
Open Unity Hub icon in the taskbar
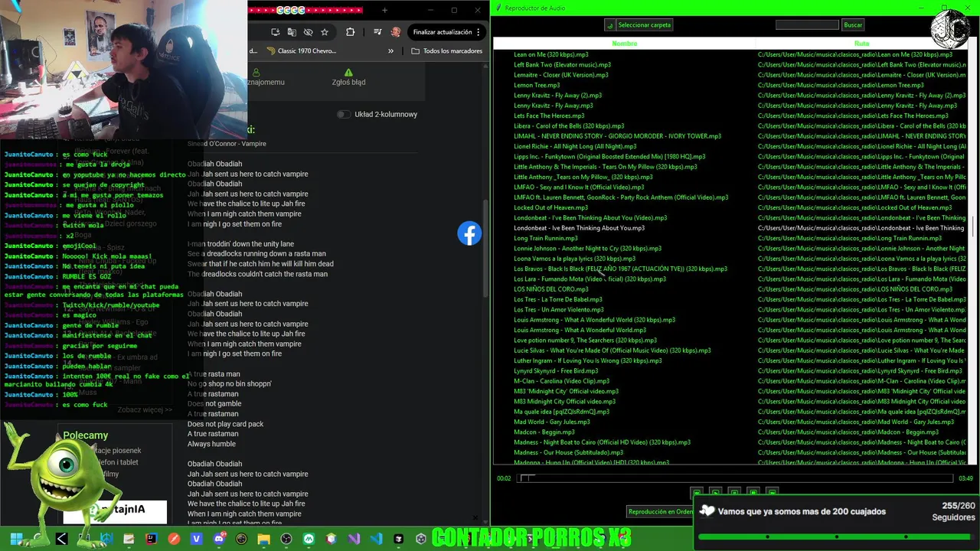coord(420,539)
